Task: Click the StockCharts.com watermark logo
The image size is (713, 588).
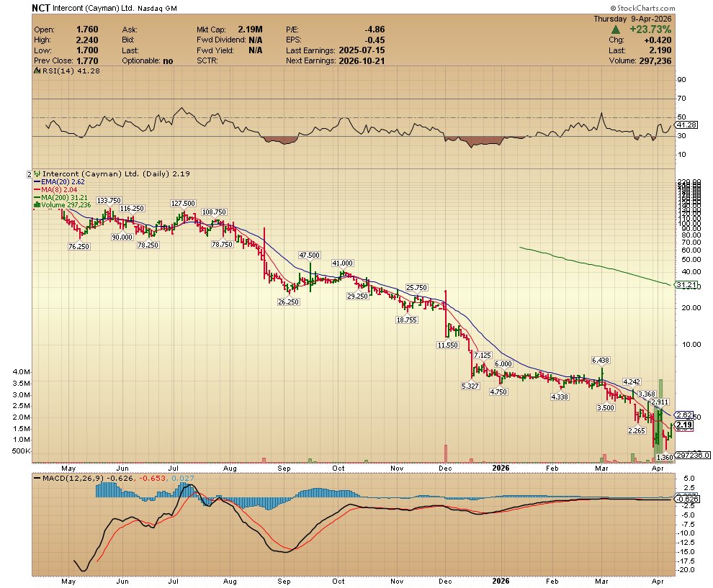Action: coord(642,8)
